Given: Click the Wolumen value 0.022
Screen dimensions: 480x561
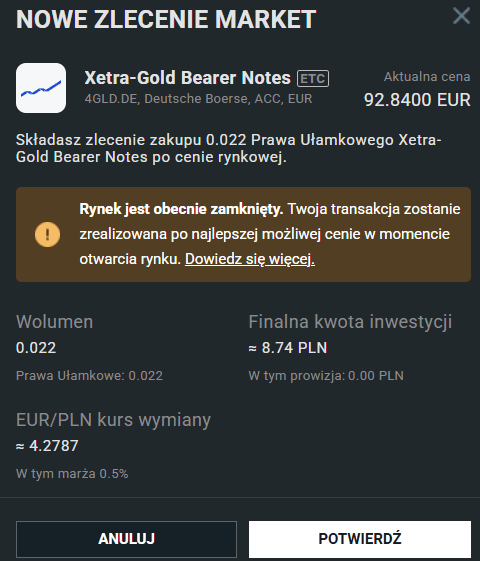Looking at the screenshot, I should [36, 348].
